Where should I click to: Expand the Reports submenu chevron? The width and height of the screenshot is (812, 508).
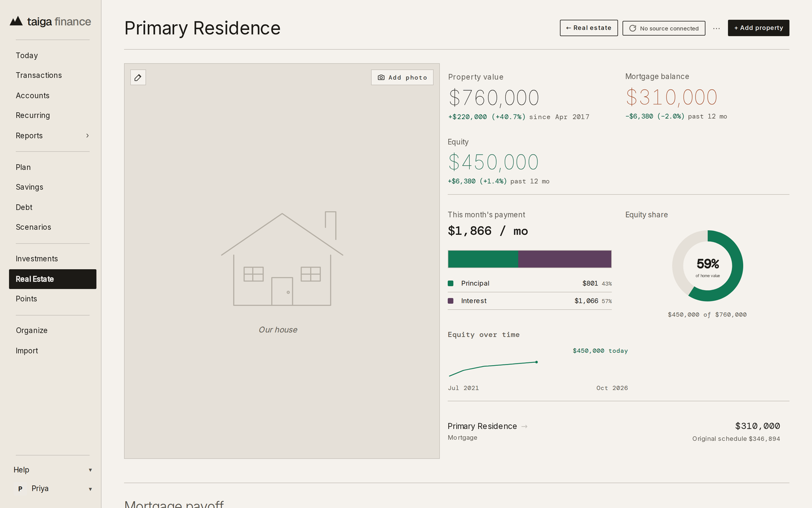pyautogui.click(x=87, y=135)
